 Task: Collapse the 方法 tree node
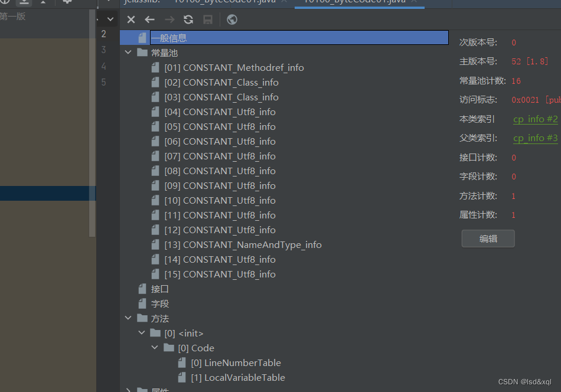[x=128, y=318]
